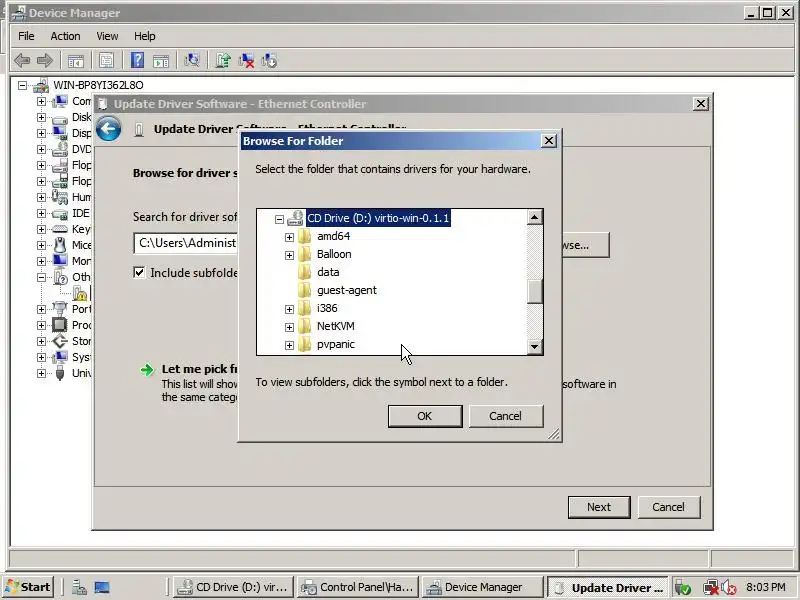Toggle the Show/Hide Console Tree toolbar icon
The width and height of the screenshot is (800, 600).
[x=76, y=61]
